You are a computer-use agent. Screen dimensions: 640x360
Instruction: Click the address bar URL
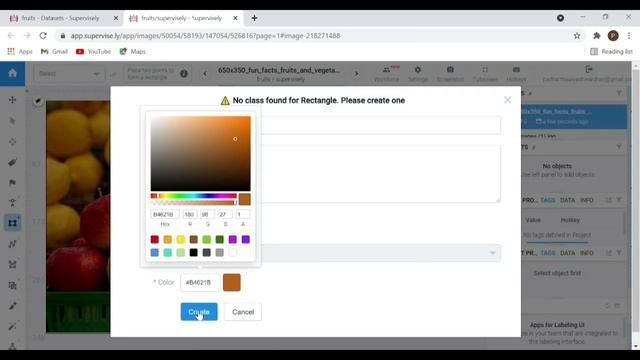[x=205, y=36]
